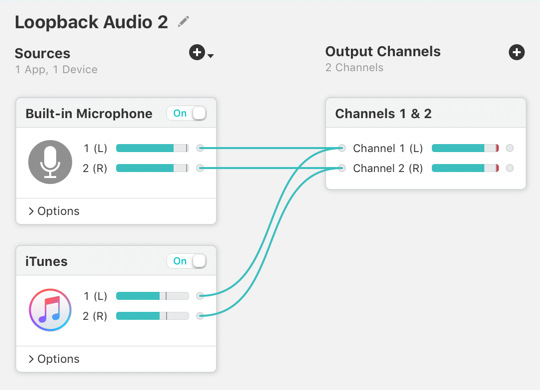Select Built-in Microphone 1 (L) output connector

click(x=200, y=148)
